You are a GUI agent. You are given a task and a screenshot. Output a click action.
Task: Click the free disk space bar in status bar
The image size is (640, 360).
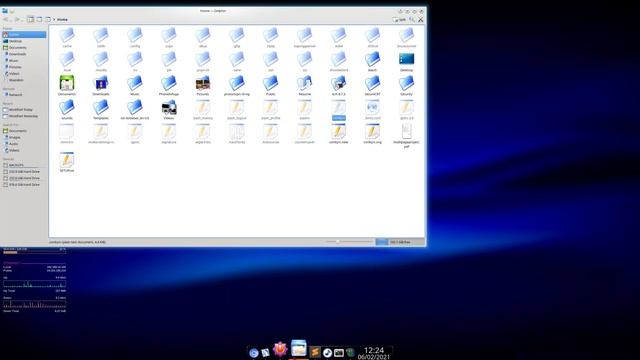(399, 242)
